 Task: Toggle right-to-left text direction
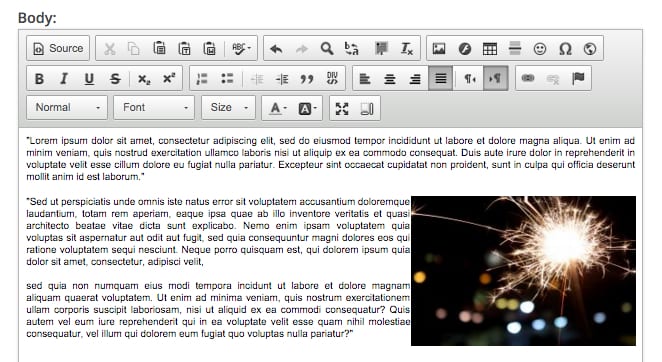pyautogui.click(x=495, y=79)
